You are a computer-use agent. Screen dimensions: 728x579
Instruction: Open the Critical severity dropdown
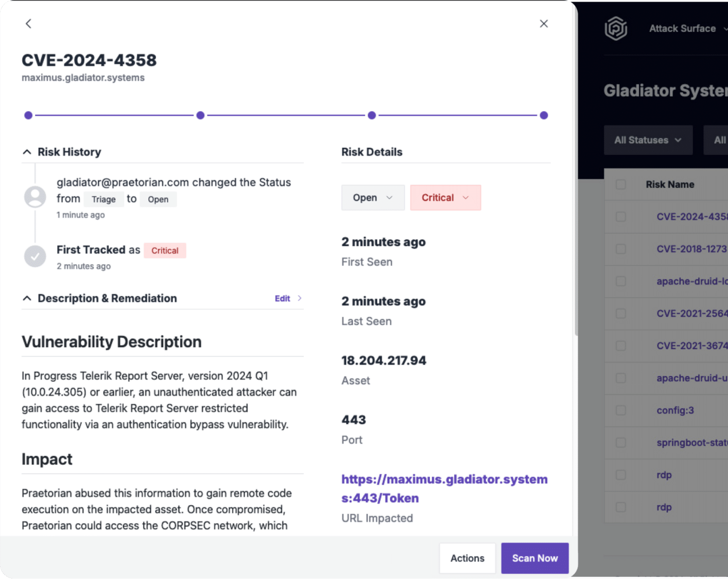(x=445, y=198)
